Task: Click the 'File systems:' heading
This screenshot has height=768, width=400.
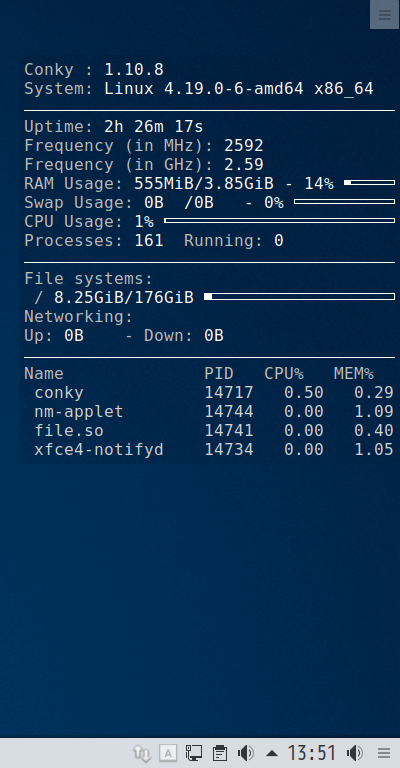Action: pyautogui.click(x=89, y=279)
